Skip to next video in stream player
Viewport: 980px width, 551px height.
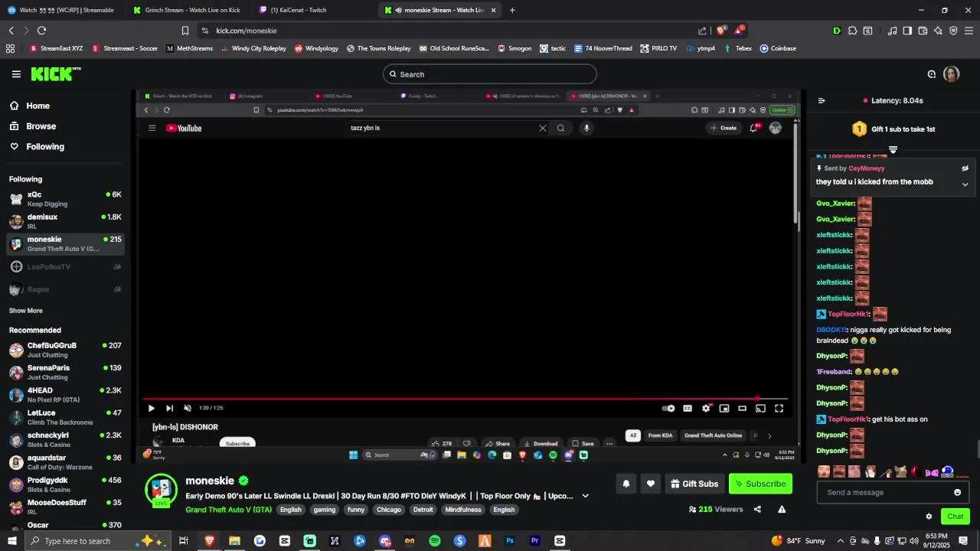tap(169, 408)
